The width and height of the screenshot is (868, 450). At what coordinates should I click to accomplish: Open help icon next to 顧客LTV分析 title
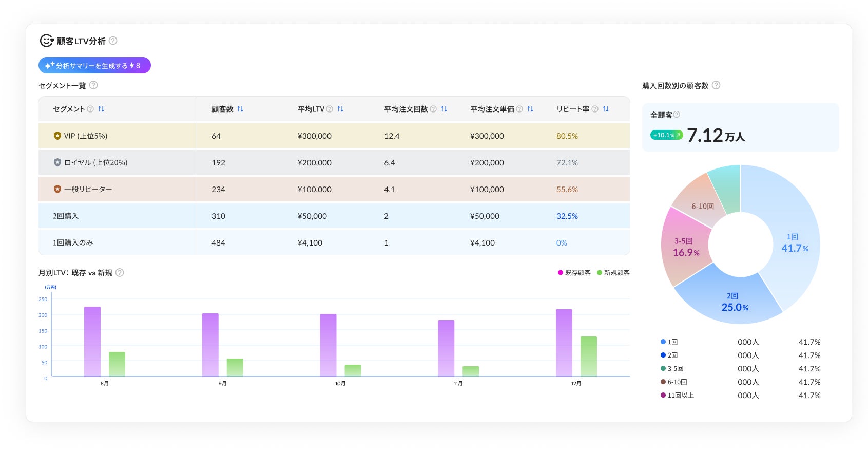coord(113,41)
